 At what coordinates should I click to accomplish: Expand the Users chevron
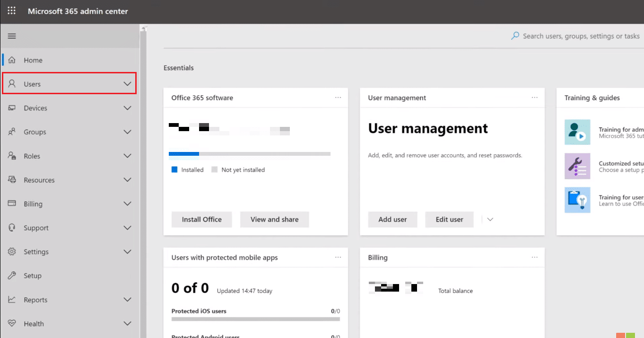tap(127, 84)
